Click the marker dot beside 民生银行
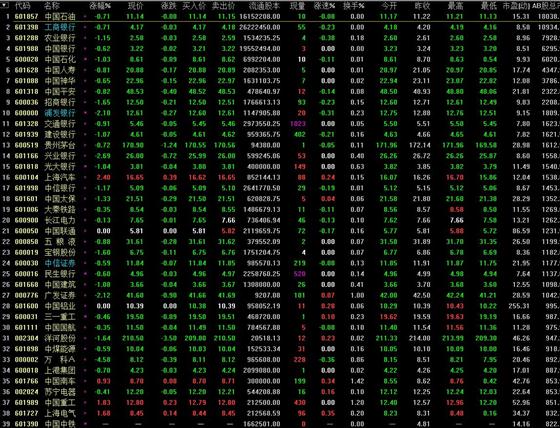The width and height of the screenshot is (560, 428). coord(85,274)
